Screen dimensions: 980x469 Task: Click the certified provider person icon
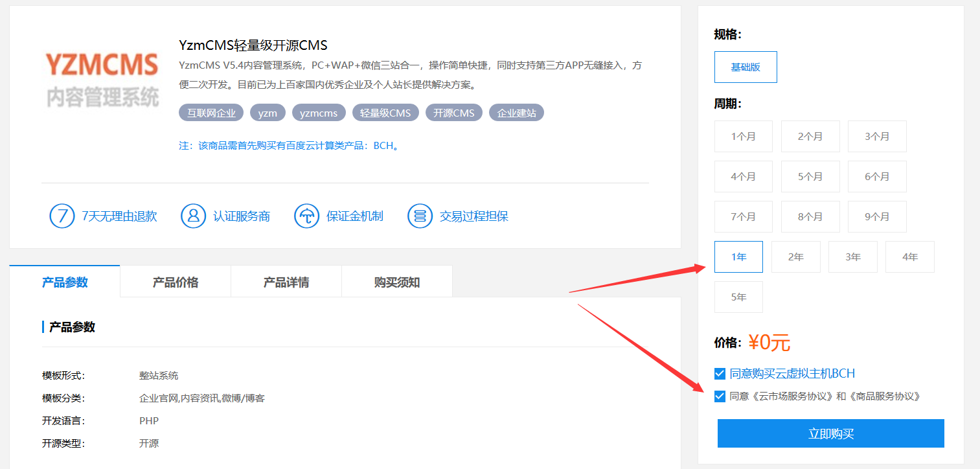point(193,216)
